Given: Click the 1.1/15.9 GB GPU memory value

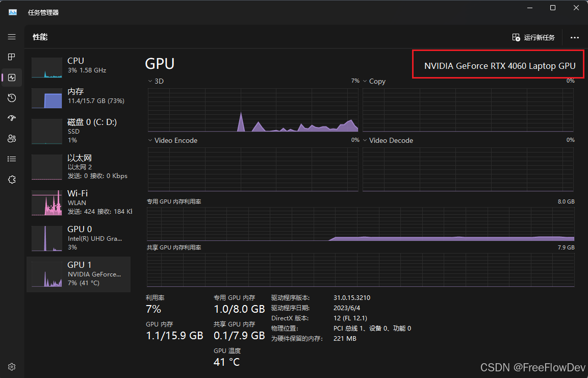Looking at the screenshot, I should [x=174, y=335].
